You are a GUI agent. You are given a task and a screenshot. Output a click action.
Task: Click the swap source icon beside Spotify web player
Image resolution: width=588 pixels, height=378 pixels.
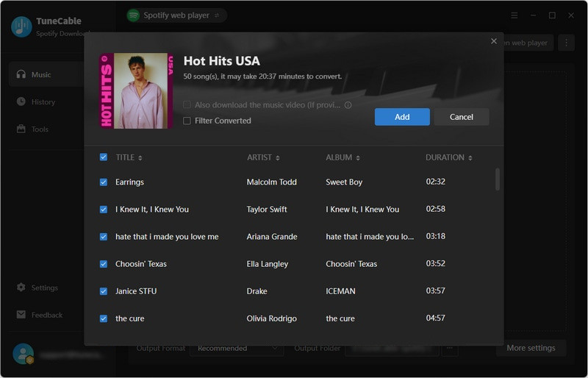click(217, 15)
